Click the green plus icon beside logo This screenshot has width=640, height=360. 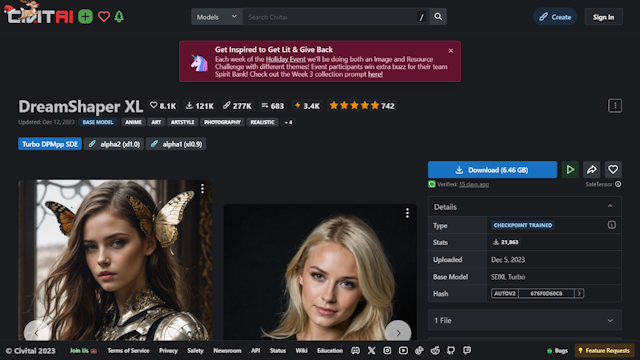click(85, 17)
